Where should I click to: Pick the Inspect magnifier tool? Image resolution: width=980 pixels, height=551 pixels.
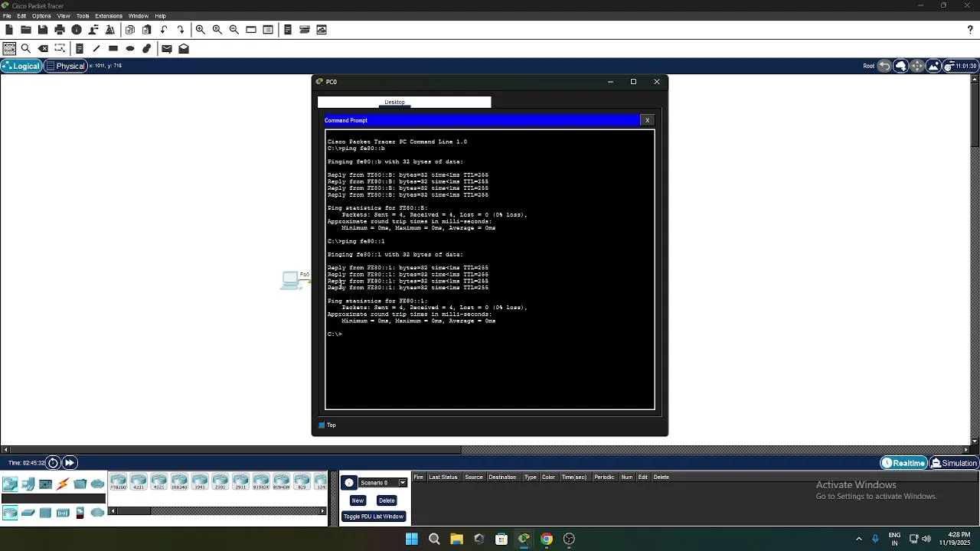tap(26, 48)
